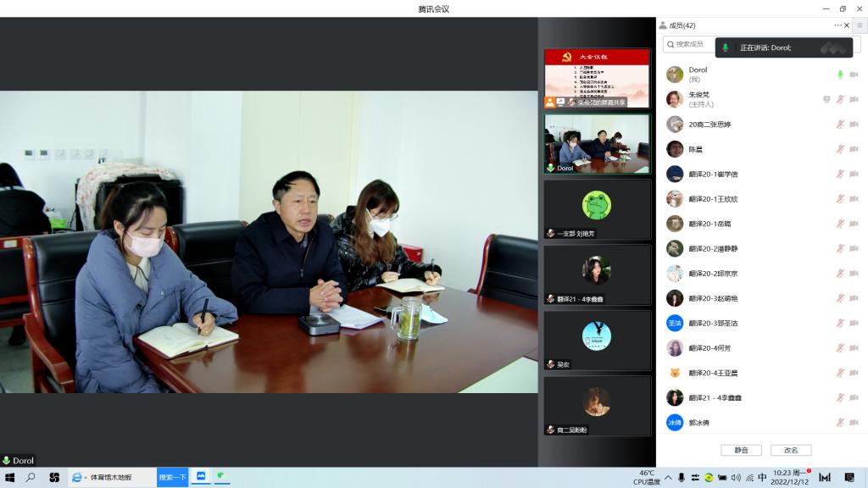This screenshot has height=488, width=868.
Task: Click screen-share icon next to 朱俊梵
Action: coord(826,99)
